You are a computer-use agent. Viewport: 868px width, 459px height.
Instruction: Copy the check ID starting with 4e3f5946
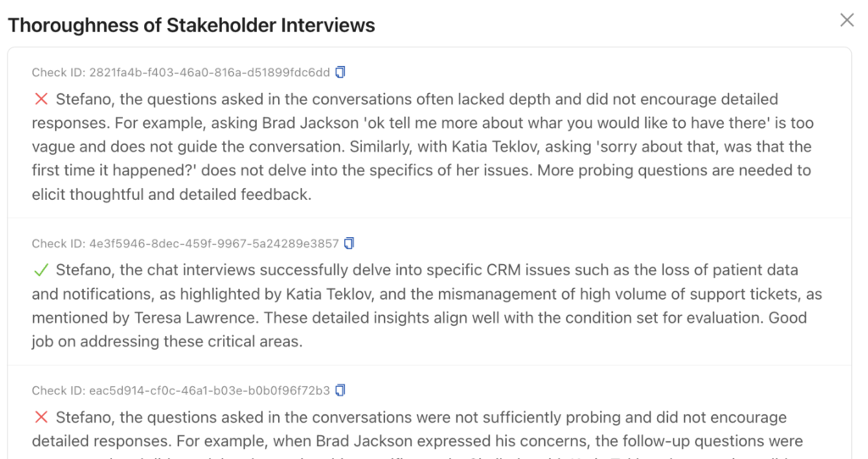pos(349,243)
